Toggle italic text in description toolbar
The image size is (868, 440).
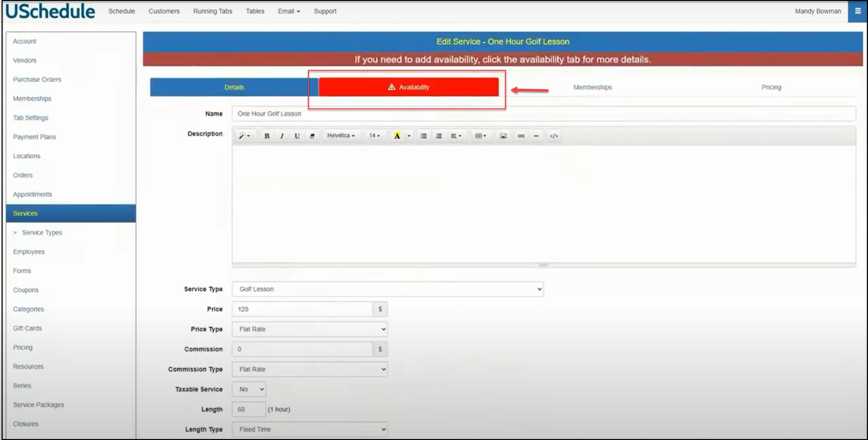tap(282, 136)
